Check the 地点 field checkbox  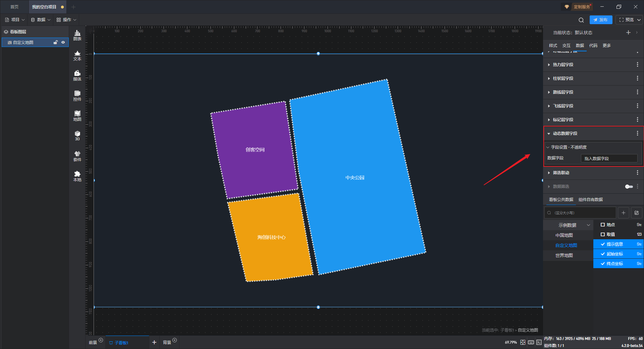pos(603,225)
